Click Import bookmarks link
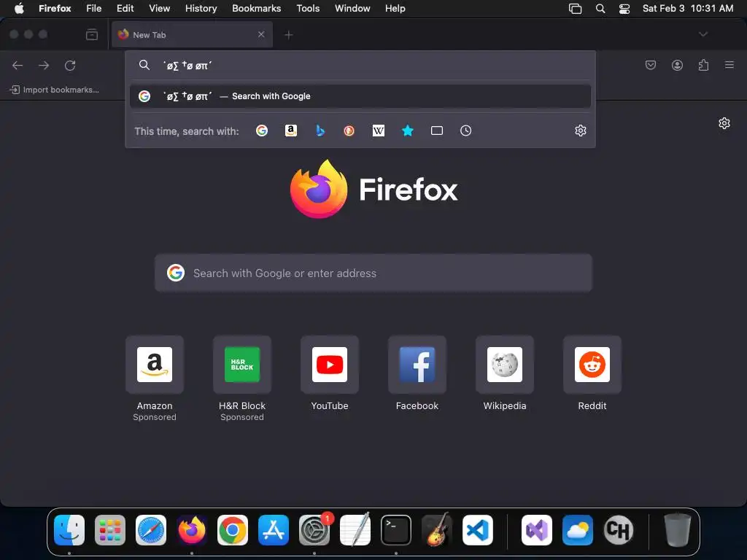The height and width of the screenshot is (560, 747). (55, 90)
